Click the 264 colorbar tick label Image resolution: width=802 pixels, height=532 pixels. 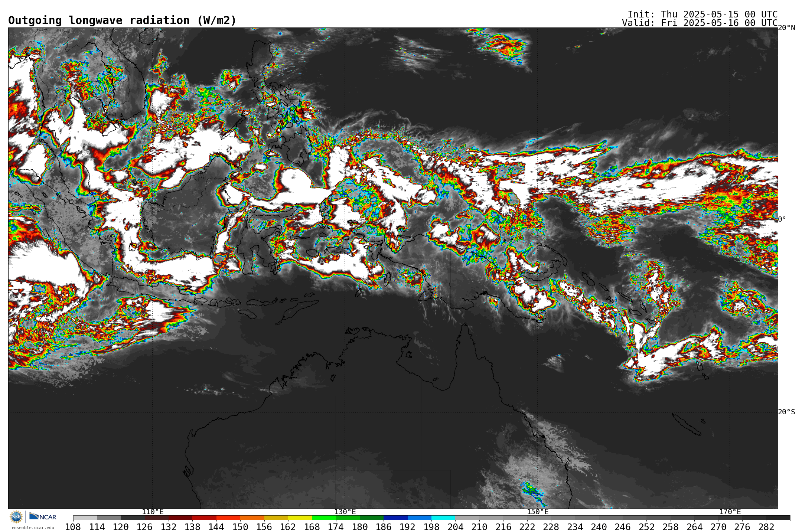pos(694,527)
